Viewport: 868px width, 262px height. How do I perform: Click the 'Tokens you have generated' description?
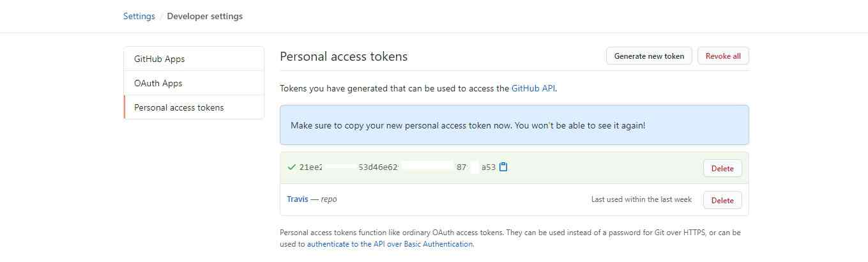coord(418,89)
